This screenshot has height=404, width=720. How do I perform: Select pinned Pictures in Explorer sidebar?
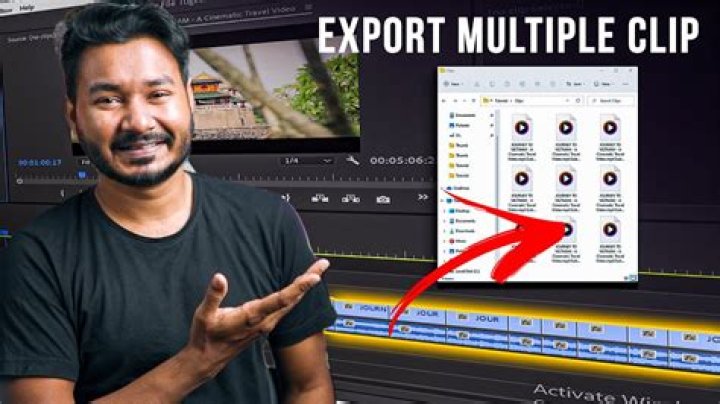pyautogui.click(x=461, y=125)
